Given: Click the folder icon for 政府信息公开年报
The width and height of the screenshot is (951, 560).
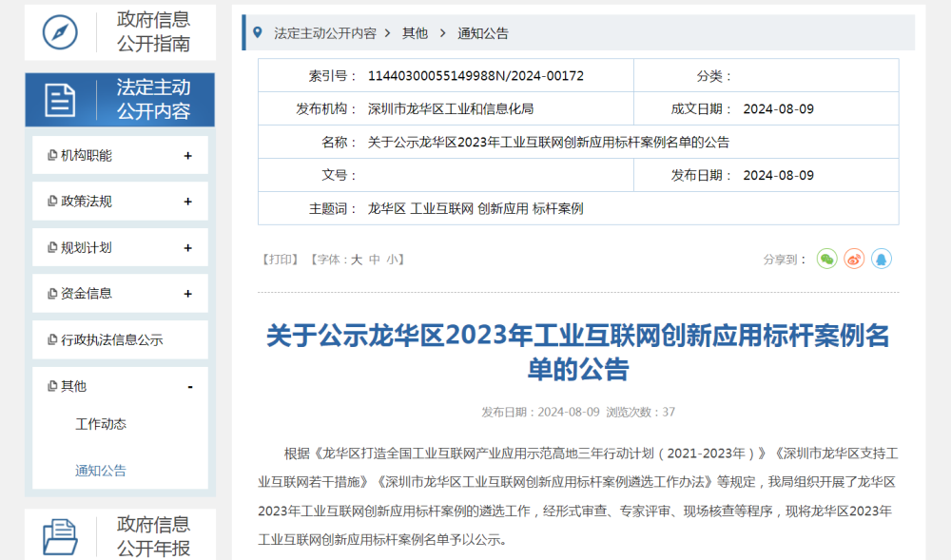Looking at the screenshot, I should (60, 536).
